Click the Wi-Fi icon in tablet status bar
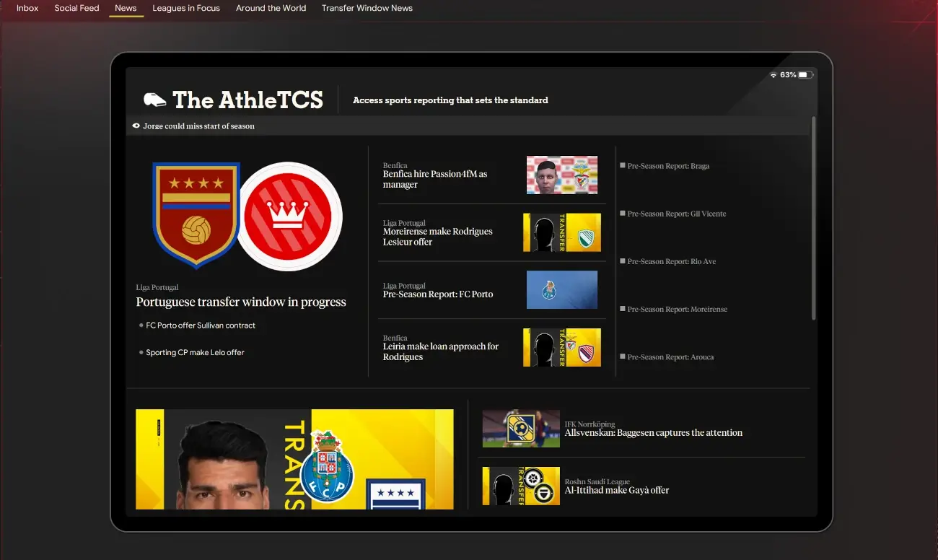The image size is (938, 560). pos(773,75)
